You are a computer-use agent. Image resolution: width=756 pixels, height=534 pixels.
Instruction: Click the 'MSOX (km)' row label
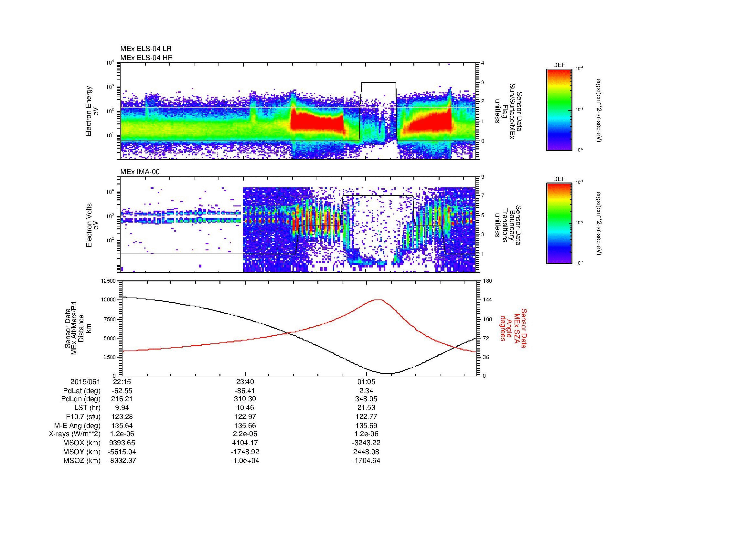82,443
